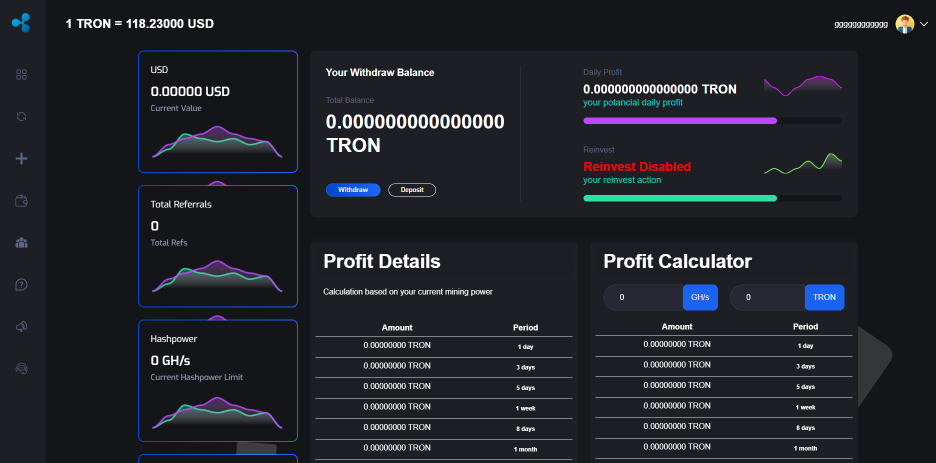Click the support headset sidebar icon

tap(21, 369)
